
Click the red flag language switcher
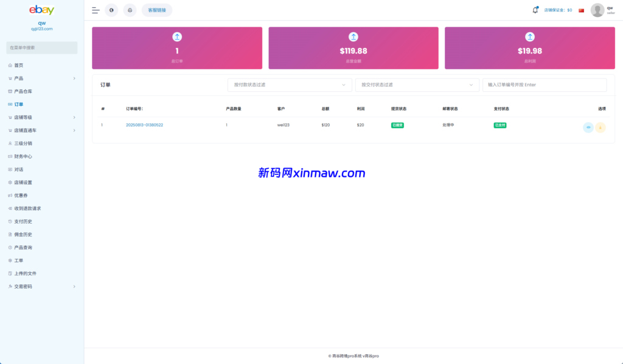580,10
